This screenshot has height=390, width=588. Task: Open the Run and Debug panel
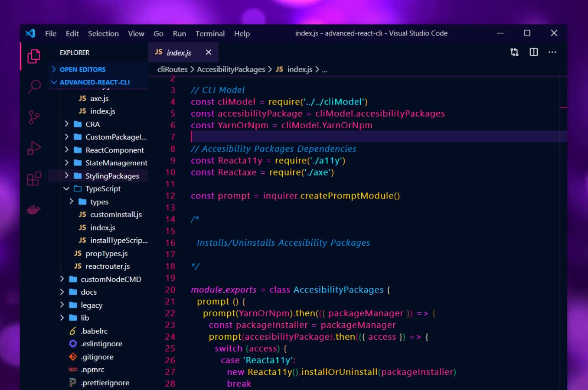tap(33, 148)
